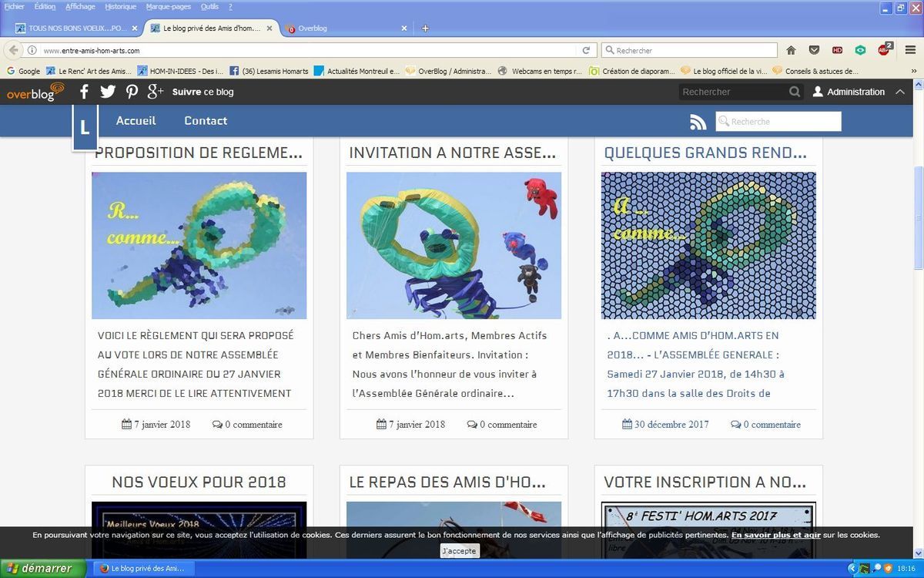
Task: Click the Overblog logo
Action: click(x=35, y=92)
